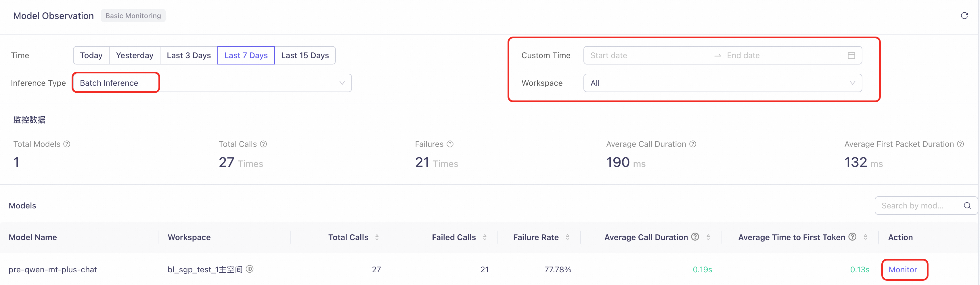Expand the Inference Type dropdown
This screenshot has height=285, width=980.
(x=212, y=83)
